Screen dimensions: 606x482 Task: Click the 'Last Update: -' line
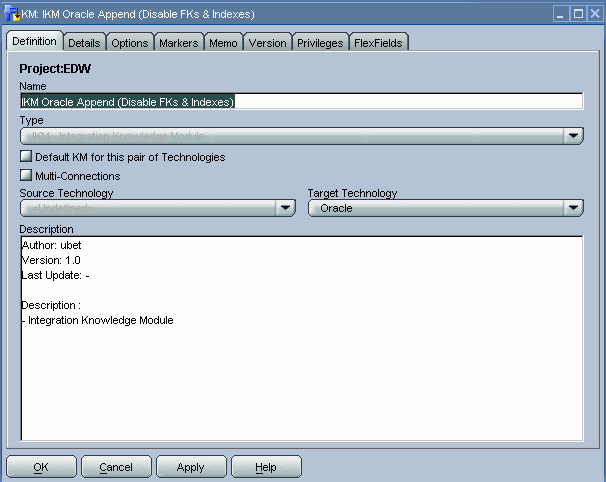[56, 275]
